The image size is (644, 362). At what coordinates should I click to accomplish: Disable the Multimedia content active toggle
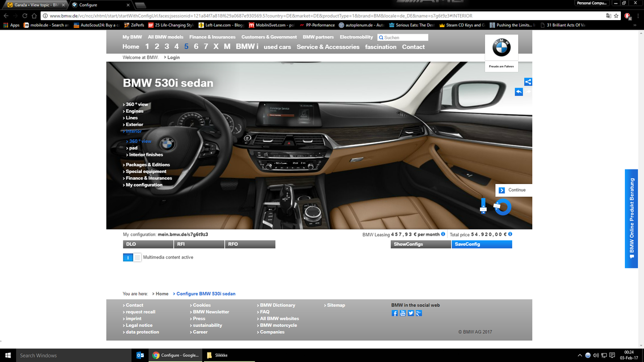tap(127, 257)
